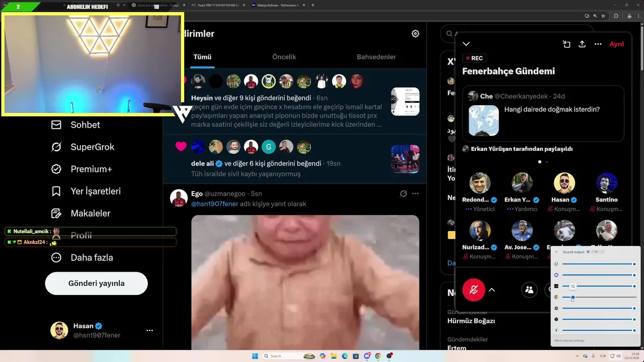This screenshot has width=644, height=362.
Task: Share the Fenerbahçe Gündemi Space
Action: 582,44
